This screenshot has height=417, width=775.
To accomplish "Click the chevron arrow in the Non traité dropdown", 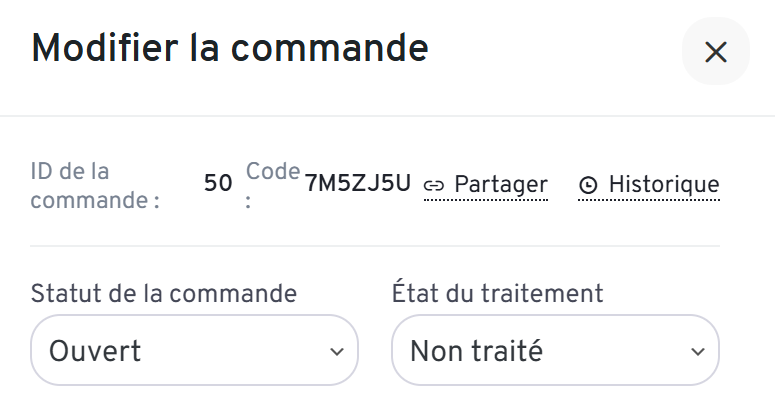I will [x=697, y=351].
